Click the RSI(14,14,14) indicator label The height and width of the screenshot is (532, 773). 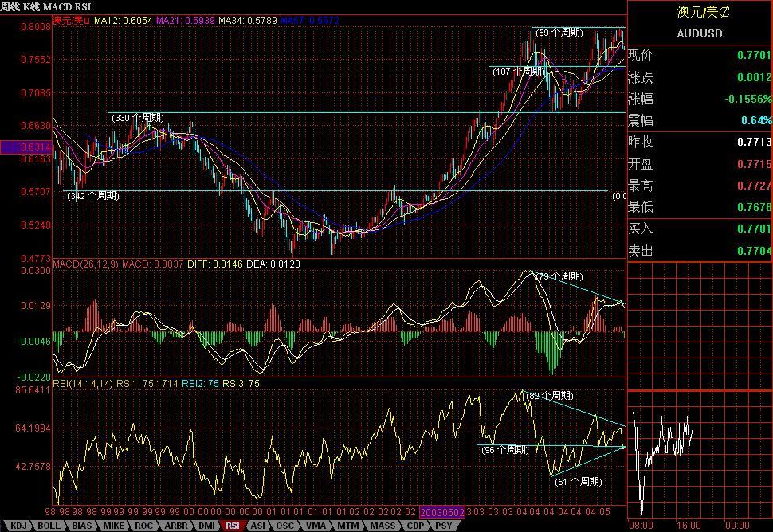(83, 383)
